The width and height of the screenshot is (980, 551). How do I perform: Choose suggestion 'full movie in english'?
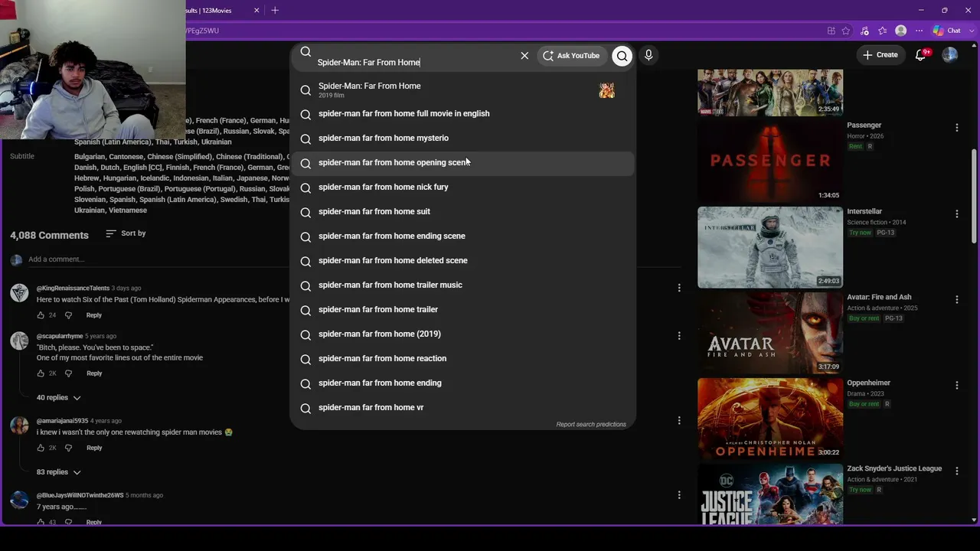(462, 113)
